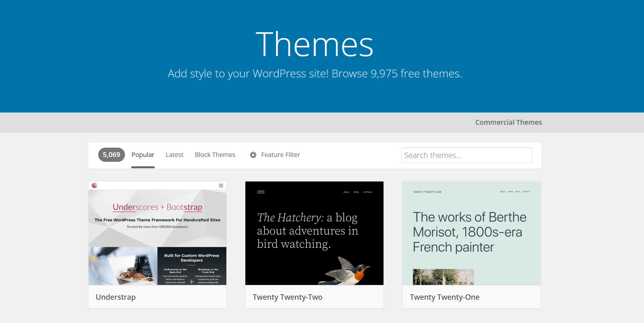This screenshot has height=323, width=644.
Task: Click the 'Browse 9,975 free themes' tagline
Action: click(397, 73)
